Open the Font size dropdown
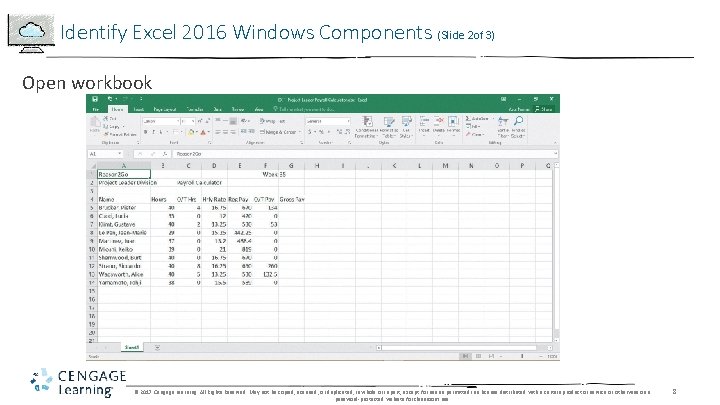Viewport: 720px width, 405px height. (187, 121)
